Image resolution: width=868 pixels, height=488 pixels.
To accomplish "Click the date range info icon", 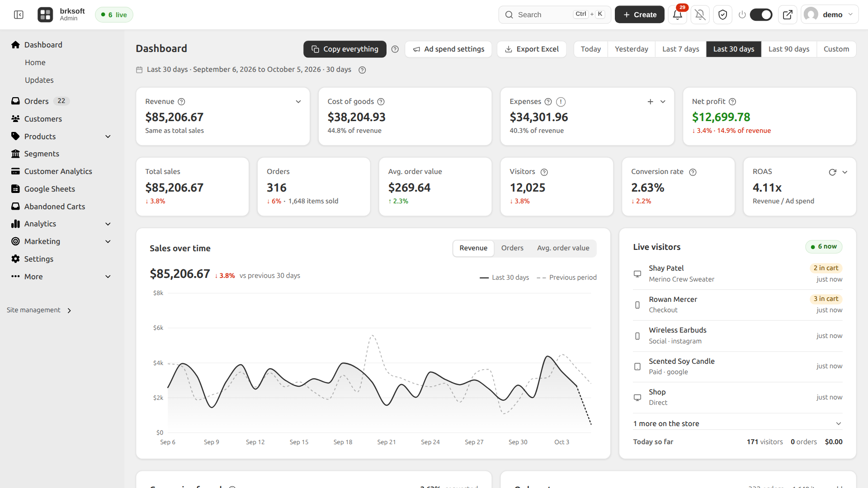I will (362, 70).
